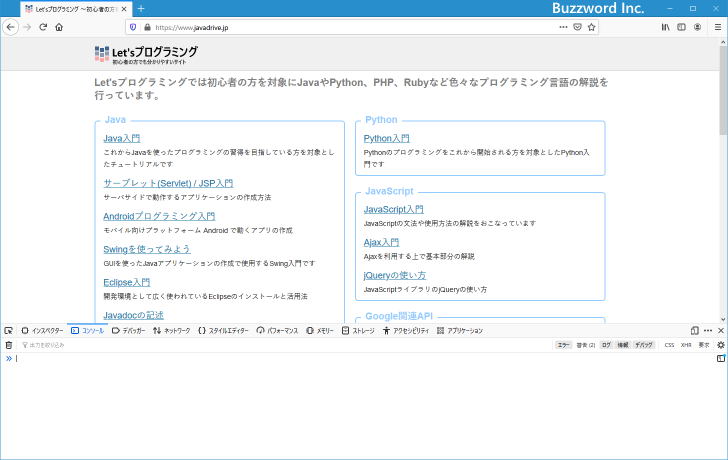Switch to the メモリー tab
The height and width of the screenshot is (460, 728).
click(320, 330)
